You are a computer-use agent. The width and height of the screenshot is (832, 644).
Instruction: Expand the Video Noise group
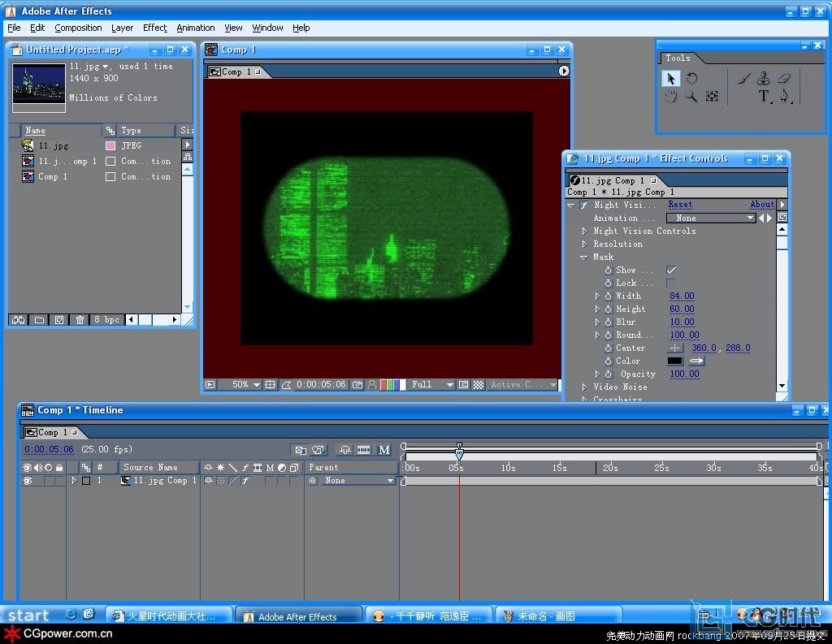click(x=584, y=387)
